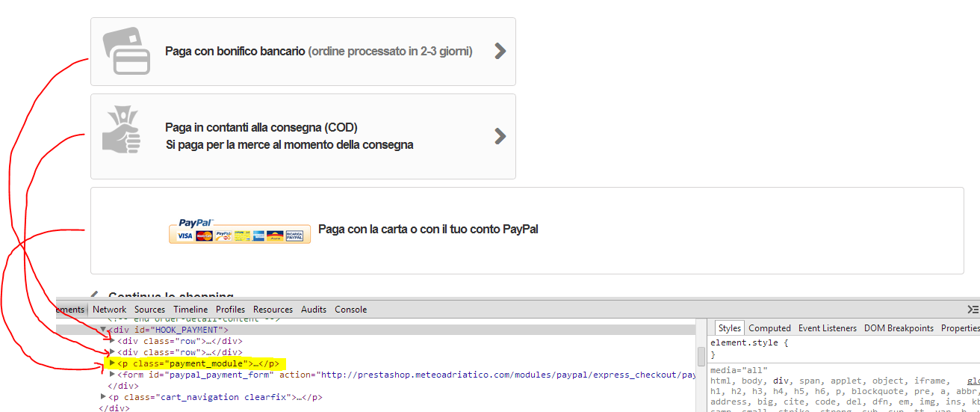
Task: Click the DOM tree vertical scrollbar thumb
Action: 701,356
